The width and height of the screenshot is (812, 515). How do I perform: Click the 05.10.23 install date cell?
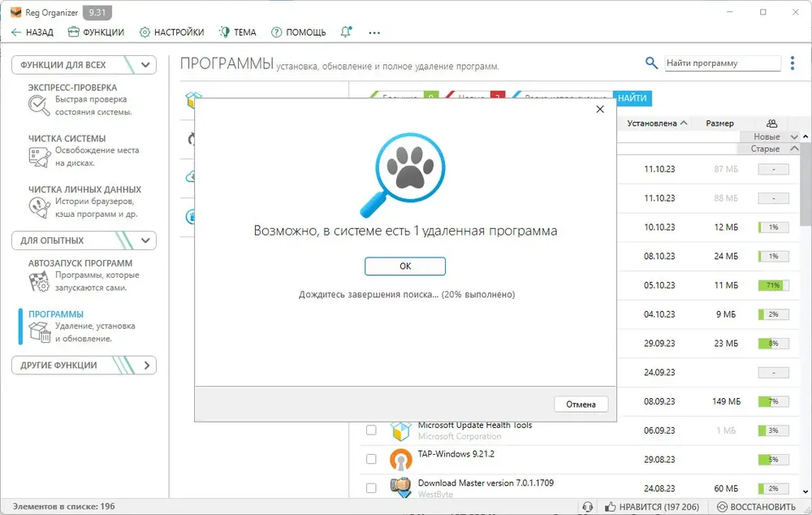coord(659,285)
